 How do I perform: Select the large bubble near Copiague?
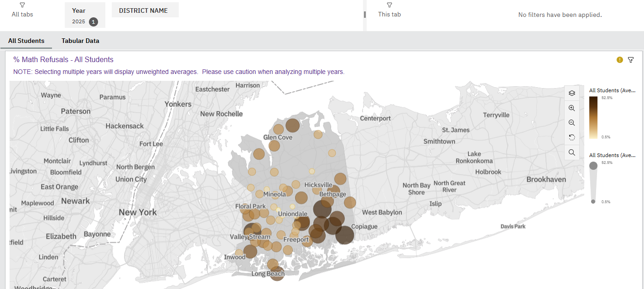point(345,235)
